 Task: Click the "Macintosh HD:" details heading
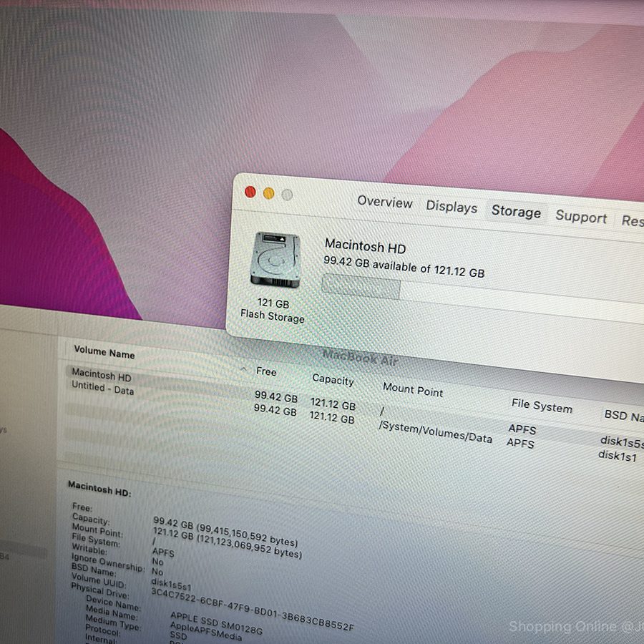click(99, 489)
